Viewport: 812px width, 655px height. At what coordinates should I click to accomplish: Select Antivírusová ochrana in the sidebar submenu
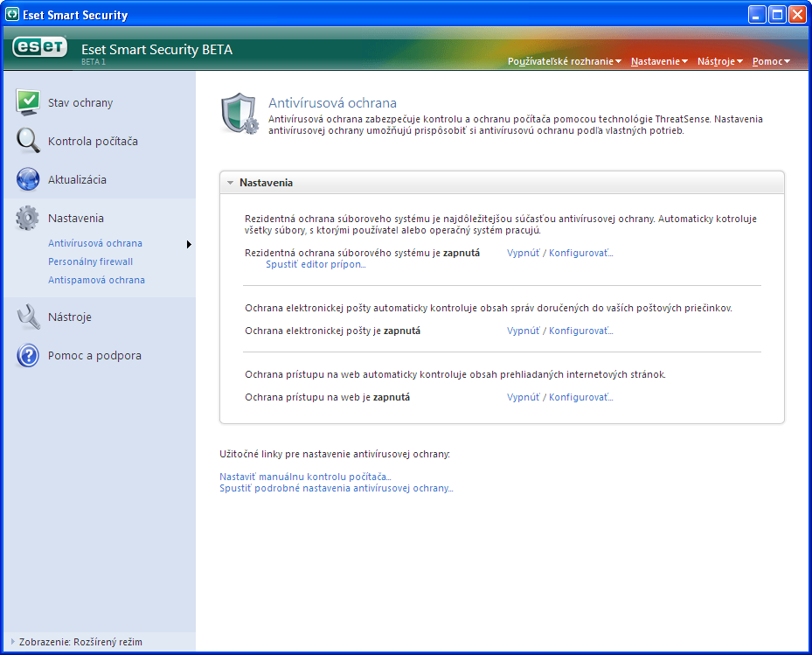pyautogui.click(x=95, y=243)
